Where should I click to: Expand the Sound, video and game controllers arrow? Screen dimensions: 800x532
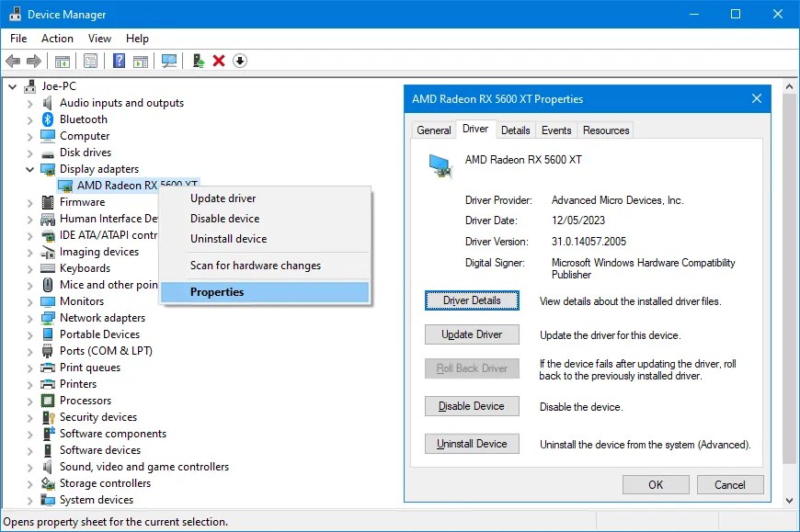coord(29,468)
